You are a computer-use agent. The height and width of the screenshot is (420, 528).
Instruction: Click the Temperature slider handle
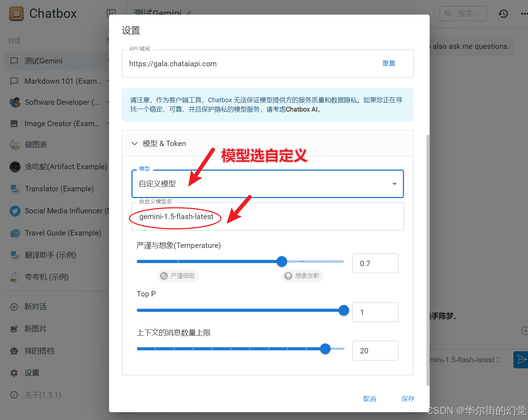pyautogui.click(x=282, y=261)
